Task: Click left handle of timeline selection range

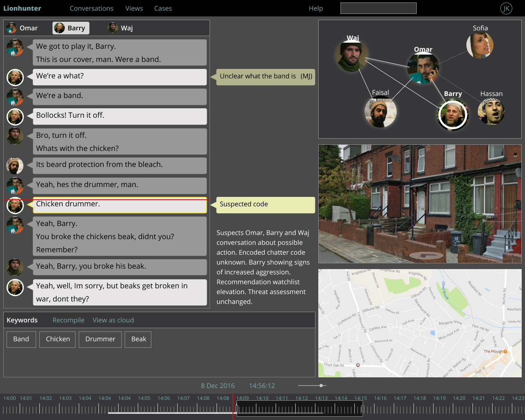Action: pyautogui.click(x=237, y=409)
